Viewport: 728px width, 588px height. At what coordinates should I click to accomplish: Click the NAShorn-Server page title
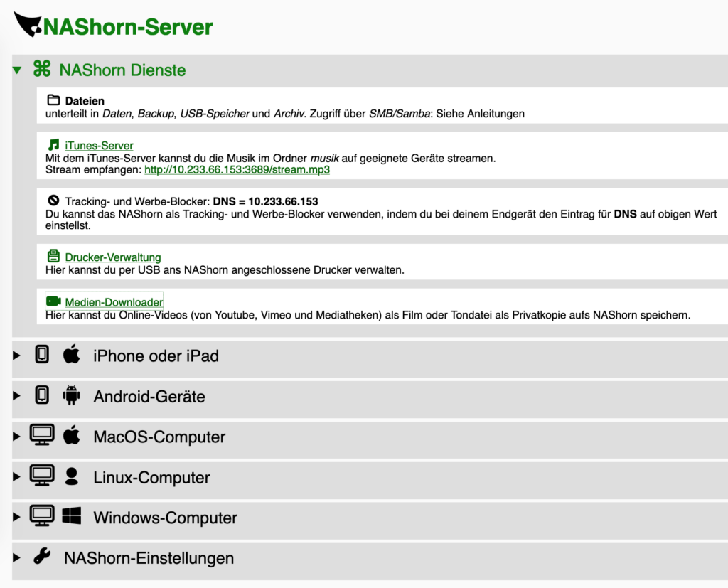coord(128,26)
